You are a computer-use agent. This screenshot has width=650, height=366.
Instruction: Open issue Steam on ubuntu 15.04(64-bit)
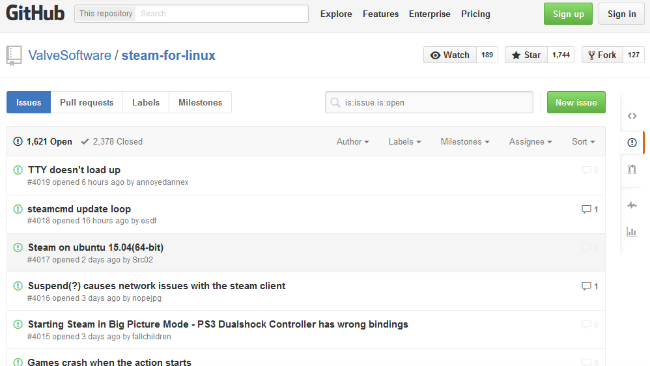click(x=96, y=247)
